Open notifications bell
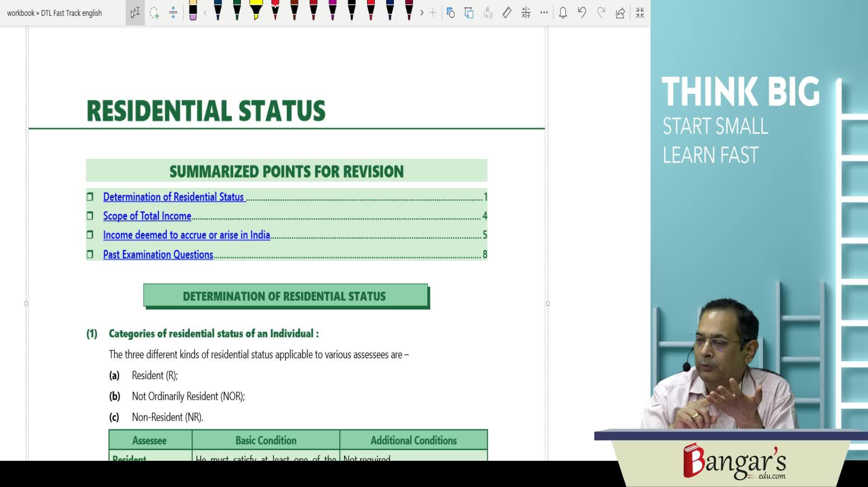 pos(563,13)
